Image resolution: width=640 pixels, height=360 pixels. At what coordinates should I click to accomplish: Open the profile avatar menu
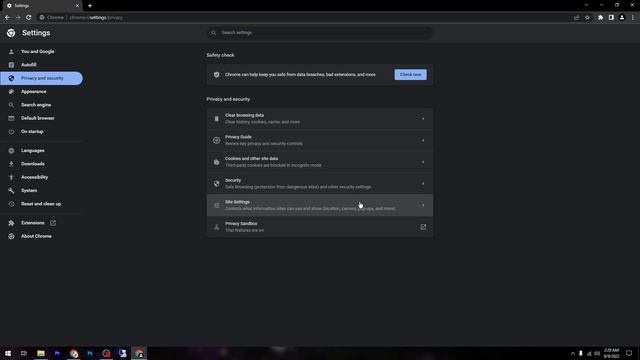pyautogui.click(x=622, y=18)
